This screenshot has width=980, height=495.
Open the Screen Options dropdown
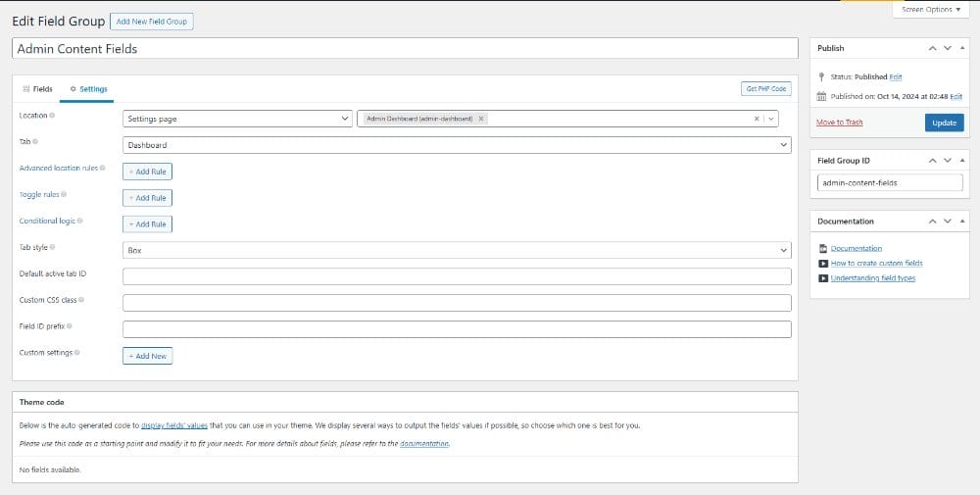click(931, 10)
